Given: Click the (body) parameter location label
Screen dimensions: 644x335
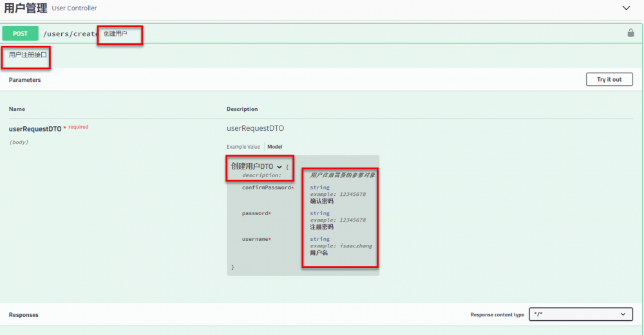Looking at the screenshot, I should click(x=19, y=142).
